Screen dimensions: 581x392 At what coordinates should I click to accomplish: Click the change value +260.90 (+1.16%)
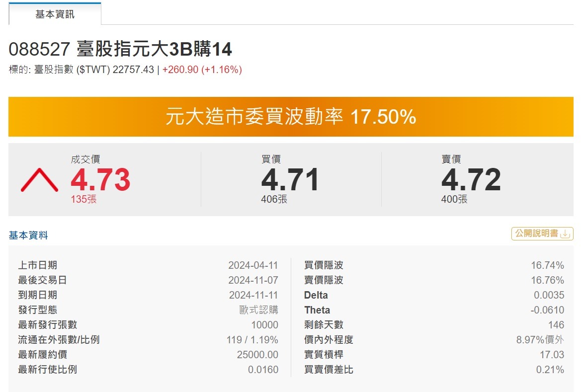point(202,69)
